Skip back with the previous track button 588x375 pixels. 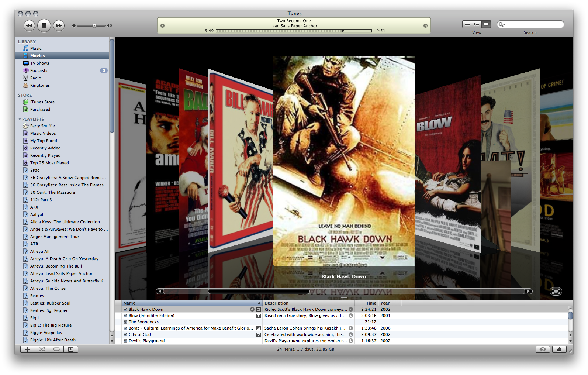29,25
